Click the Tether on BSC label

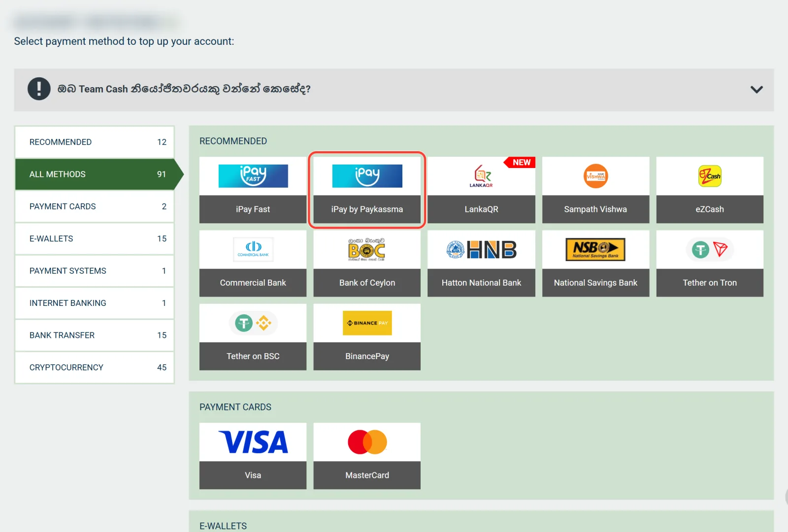[253, 356]
